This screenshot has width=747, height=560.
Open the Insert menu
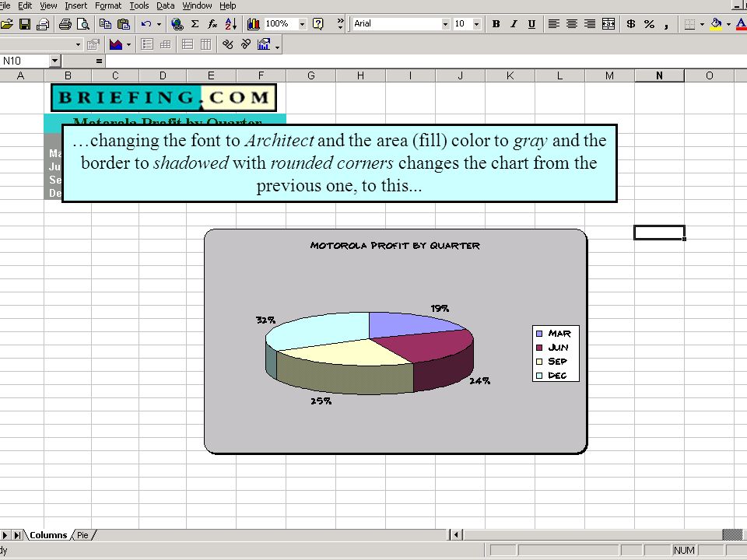(x=75, y=5)
